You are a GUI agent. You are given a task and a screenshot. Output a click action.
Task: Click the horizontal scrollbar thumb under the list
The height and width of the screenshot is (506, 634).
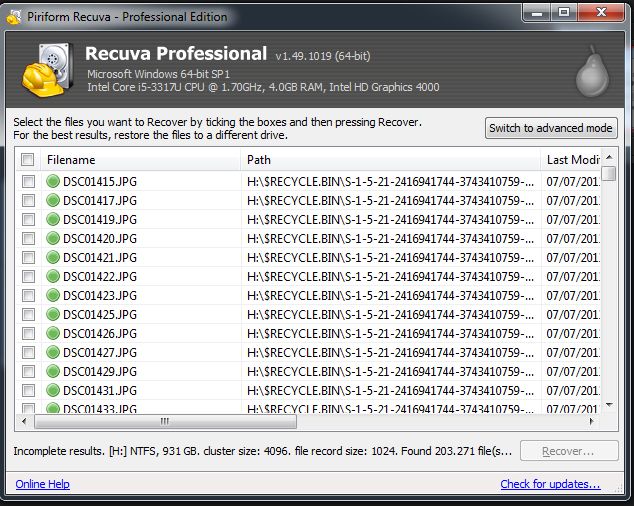click(164, 421)
